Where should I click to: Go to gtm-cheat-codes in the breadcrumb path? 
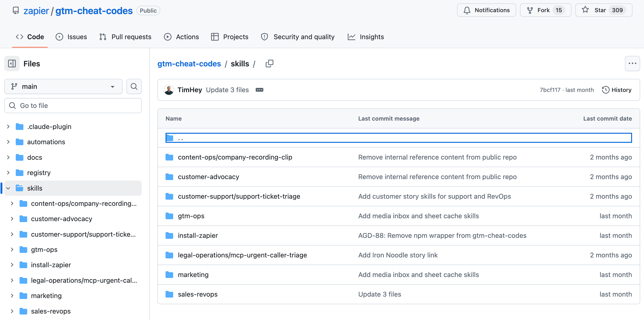pos(189,64)
